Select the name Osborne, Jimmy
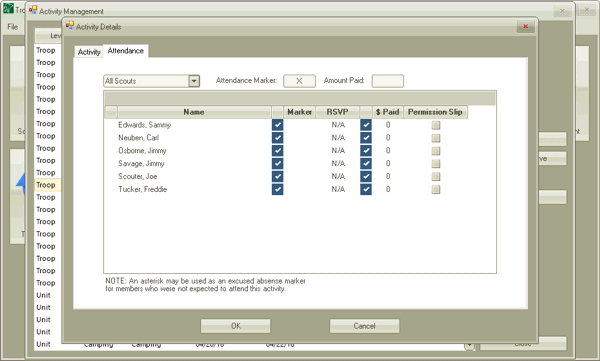The width and height of the screenshot is (600, 361). (142, 150)
